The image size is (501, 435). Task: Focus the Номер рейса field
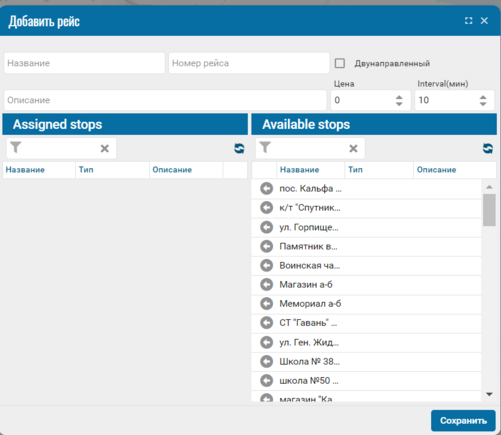tap(249, 63)
